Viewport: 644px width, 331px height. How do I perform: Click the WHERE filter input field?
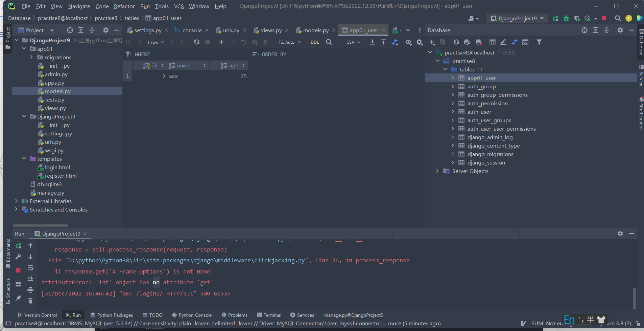click(x=189, y=54)
